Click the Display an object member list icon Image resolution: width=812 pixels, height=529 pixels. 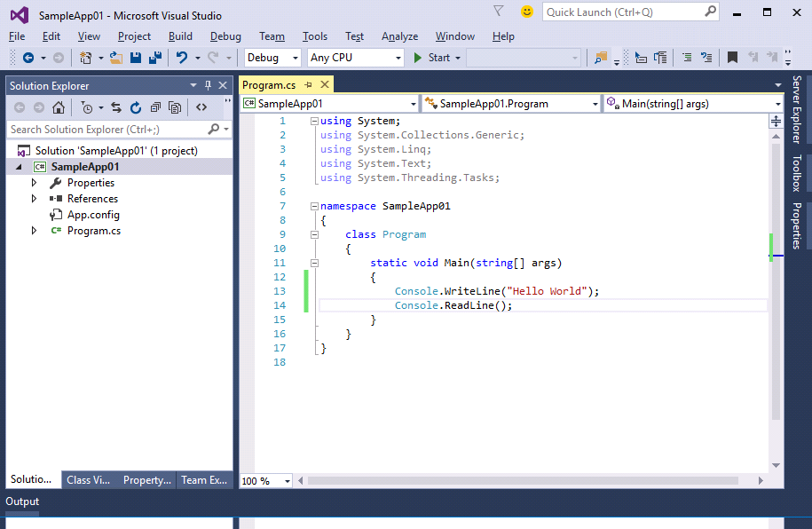click(x=641, y=58)
